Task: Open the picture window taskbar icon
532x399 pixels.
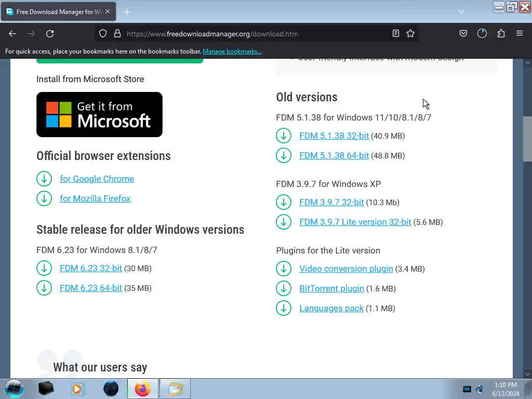Action: 175,389
